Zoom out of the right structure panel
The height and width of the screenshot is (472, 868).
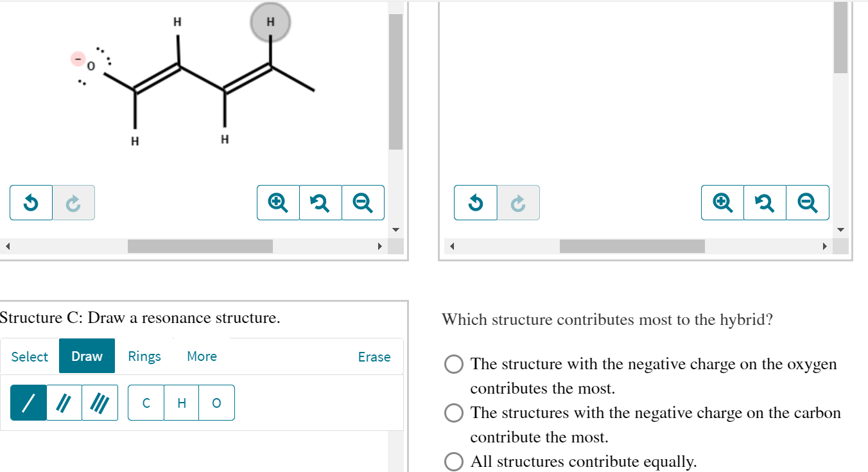point(808,202)
